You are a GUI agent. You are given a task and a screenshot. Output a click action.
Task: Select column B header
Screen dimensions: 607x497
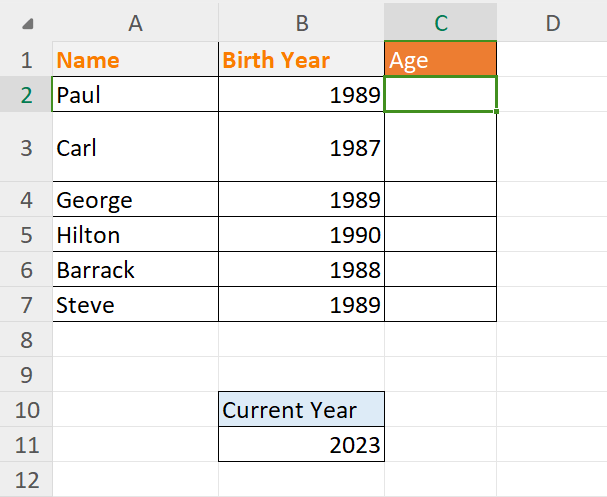click(x=301, y=23)
